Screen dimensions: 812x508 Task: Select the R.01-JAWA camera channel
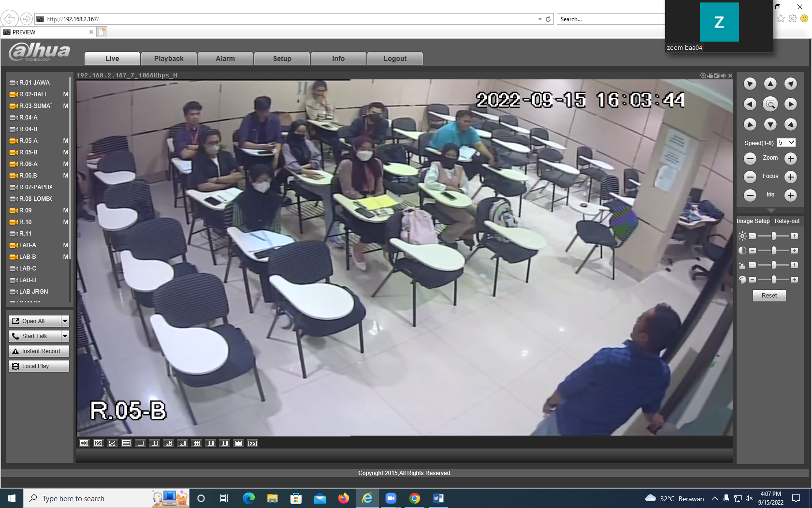pyautogui.click(x=34, y=83)
